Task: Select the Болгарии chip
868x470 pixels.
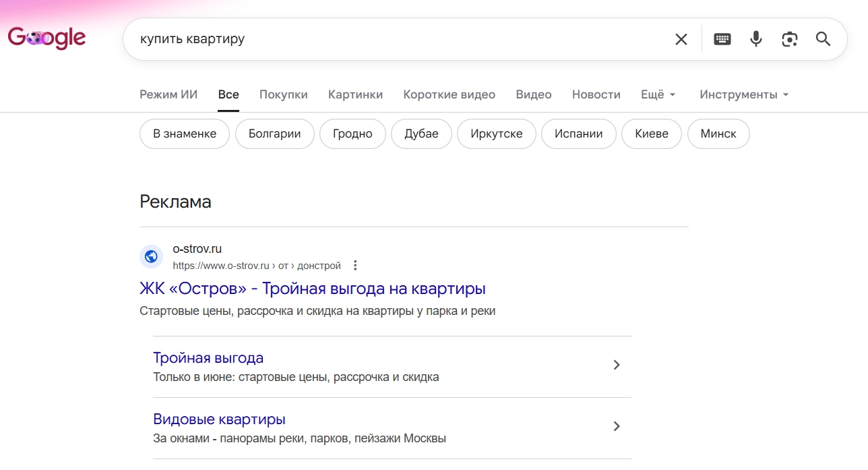Action: (x=274, y=134)
